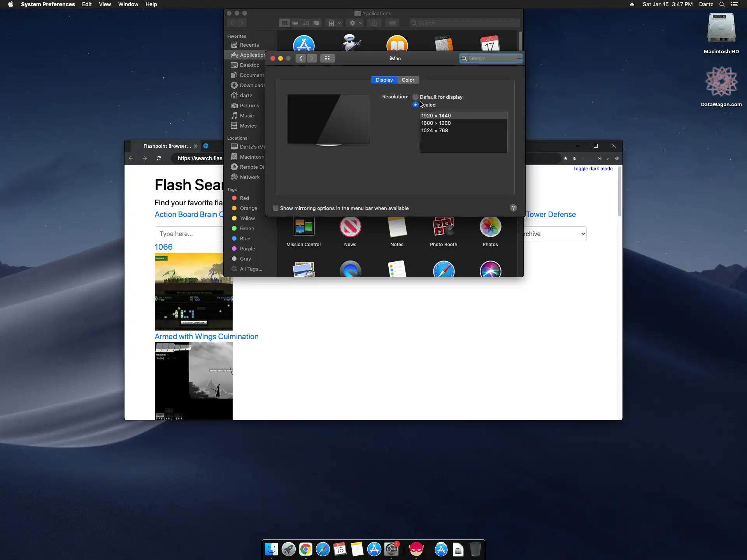Click the browser reload icon
Image resolution: width=747 pixels, height=560 pixels.
click(159, 158)
